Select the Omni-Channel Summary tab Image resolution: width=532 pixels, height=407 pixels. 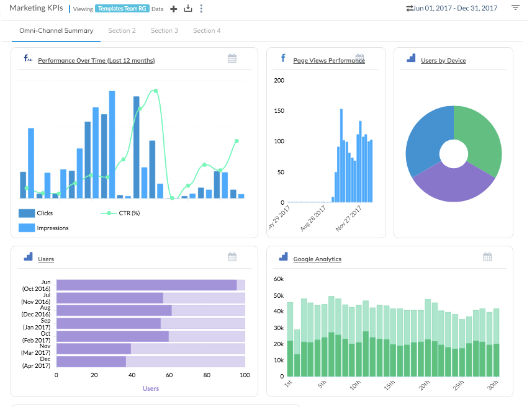pos(56,30)
